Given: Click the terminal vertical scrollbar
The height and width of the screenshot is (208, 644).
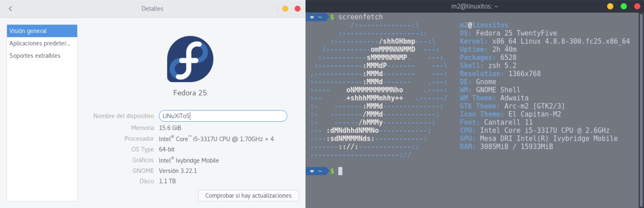Looking at the screenshot, I should pos(642,110).
